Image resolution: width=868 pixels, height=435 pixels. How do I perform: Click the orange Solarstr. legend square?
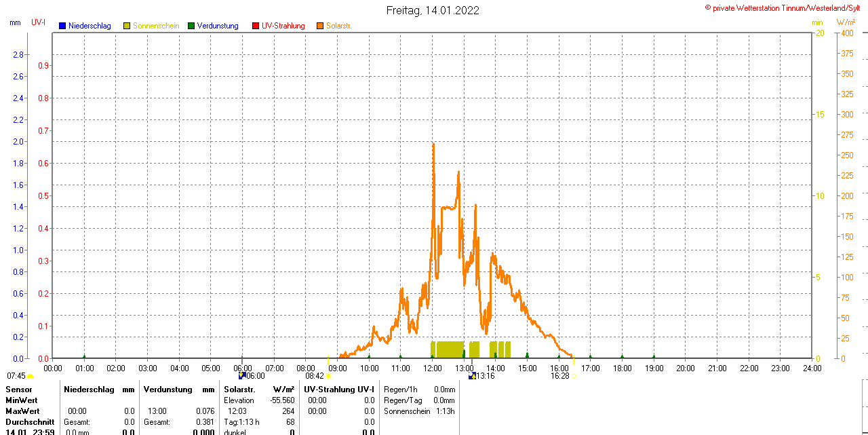coord(320,26)
